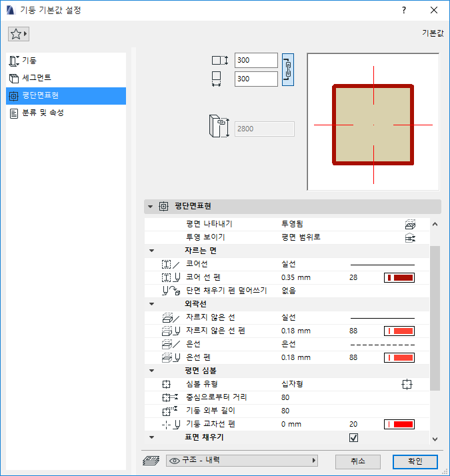Viewport: 450px width, 476px height.
Task: Select the 세그먼트 page in sidebar
Action: click(66, 78)
